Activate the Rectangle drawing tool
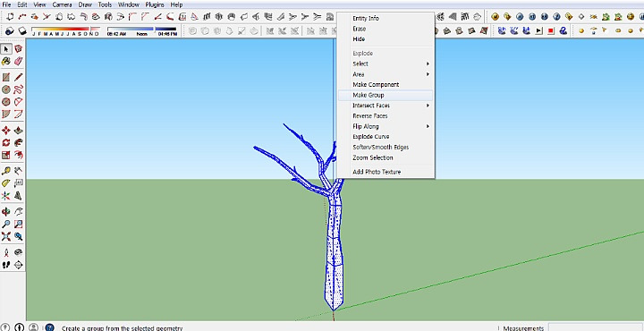The height and width of the screenshot is (331, 644). (6, 77)
